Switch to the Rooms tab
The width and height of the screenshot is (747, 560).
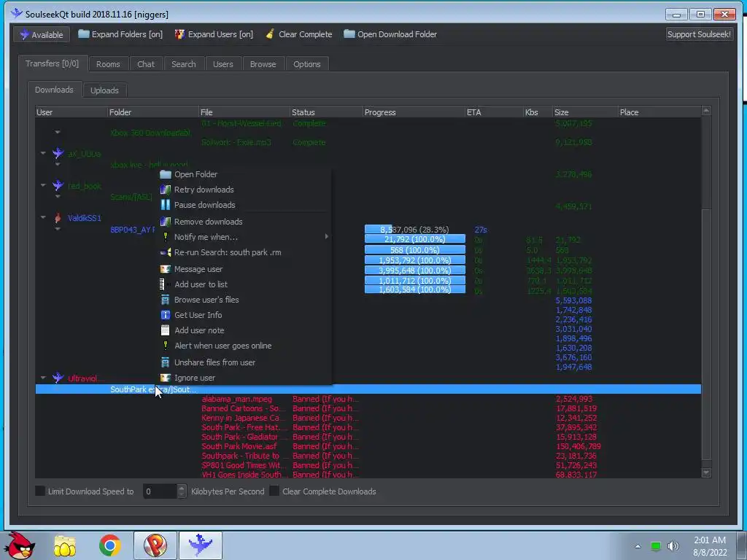pos(108,64)
